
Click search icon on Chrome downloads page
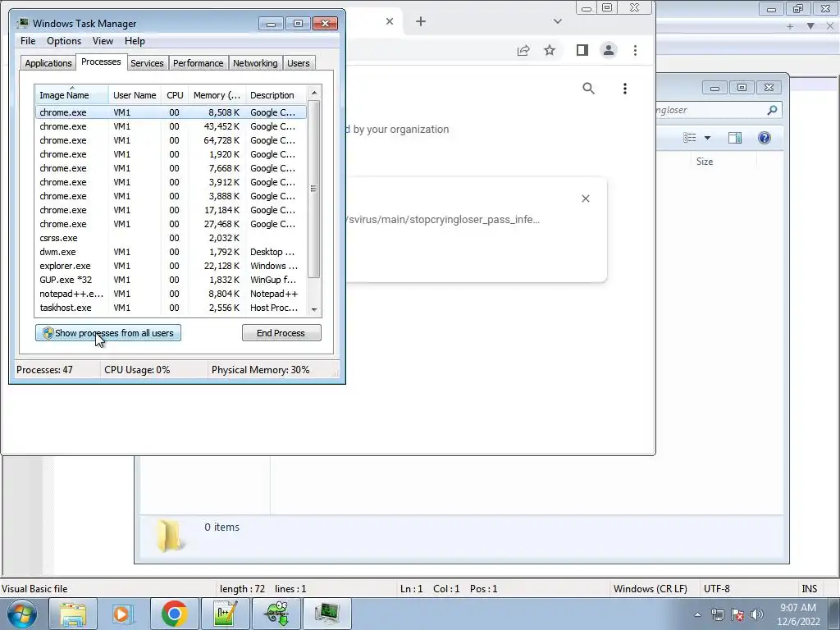589,89
